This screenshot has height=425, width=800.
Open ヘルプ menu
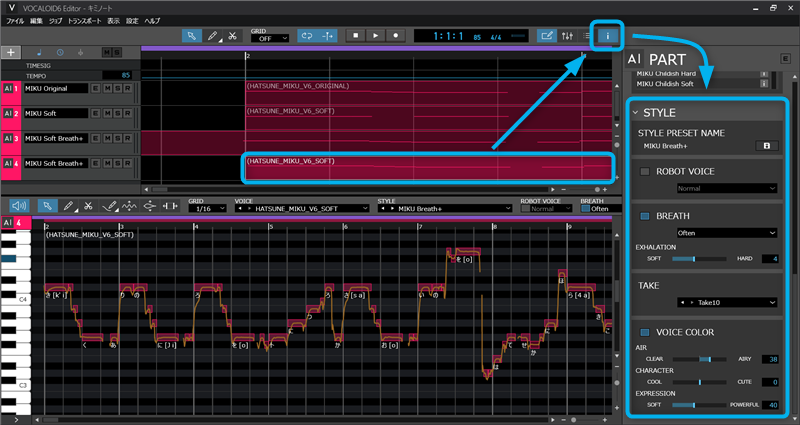(x=152, y=21)
